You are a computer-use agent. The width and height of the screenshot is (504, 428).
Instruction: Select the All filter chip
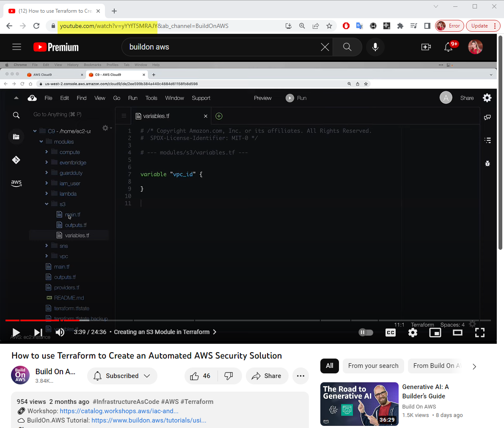330,366
